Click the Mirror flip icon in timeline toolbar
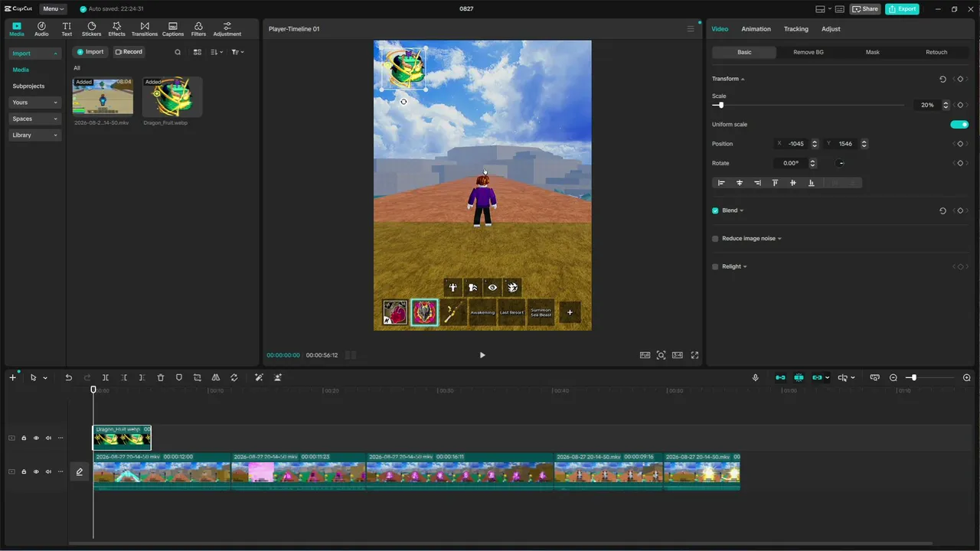Image resolution: width=980 pixels, height=551 pixels. click(216, 377)
